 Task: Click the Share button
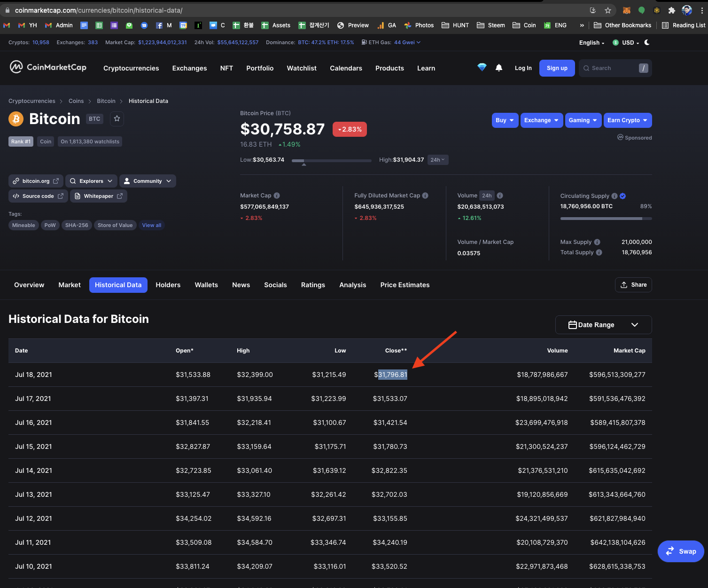pos(633,285)
